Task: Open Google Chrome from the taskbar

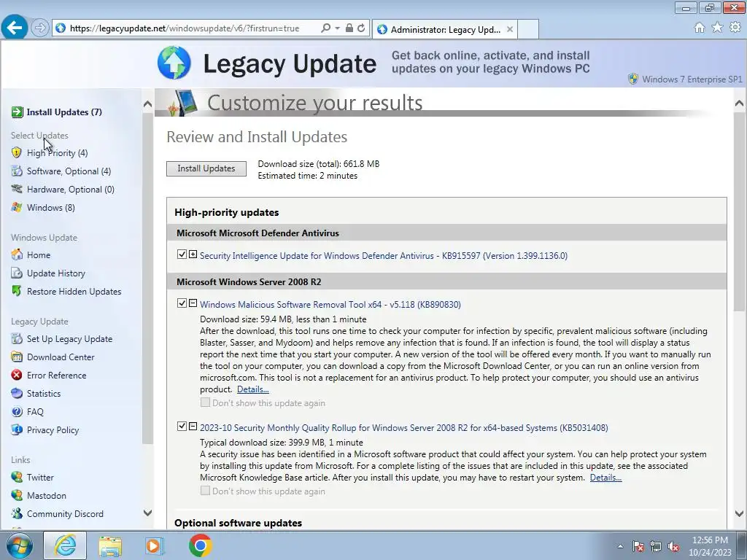Action: coord(200,545)
